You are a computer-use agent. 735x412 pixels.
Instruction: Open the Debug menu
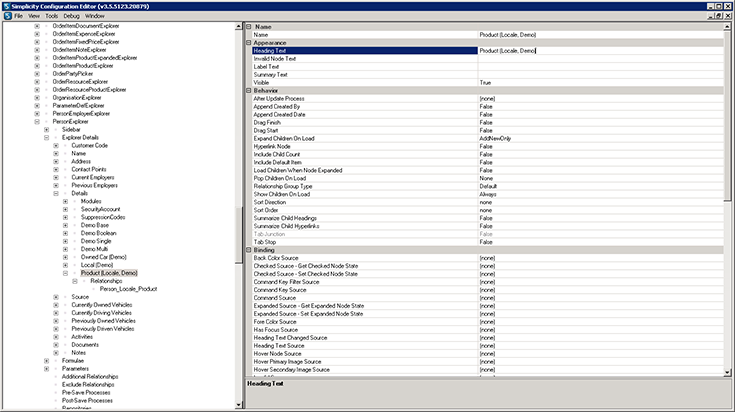pos(71,16)
